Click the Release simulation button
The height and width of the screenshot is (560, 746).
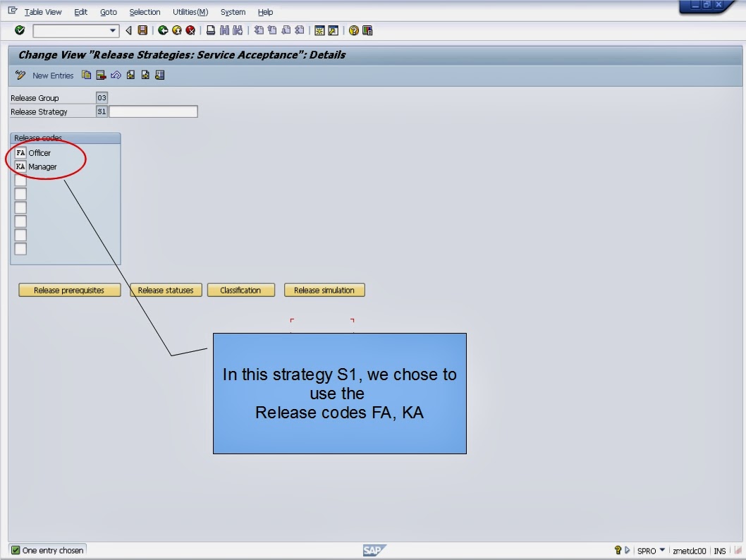tap(324, 291)
